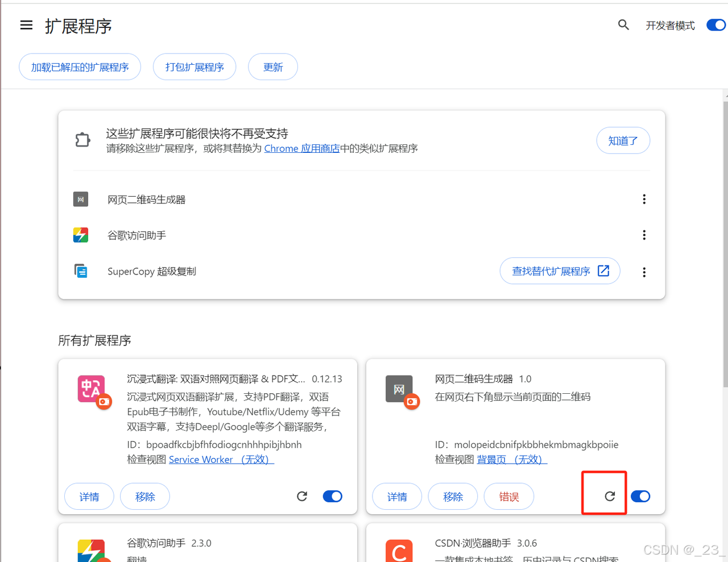Click the 谷歌访问助手 extension icon
Image resolution: width=728 pixels, height=562 pixels.
[80, 235]
